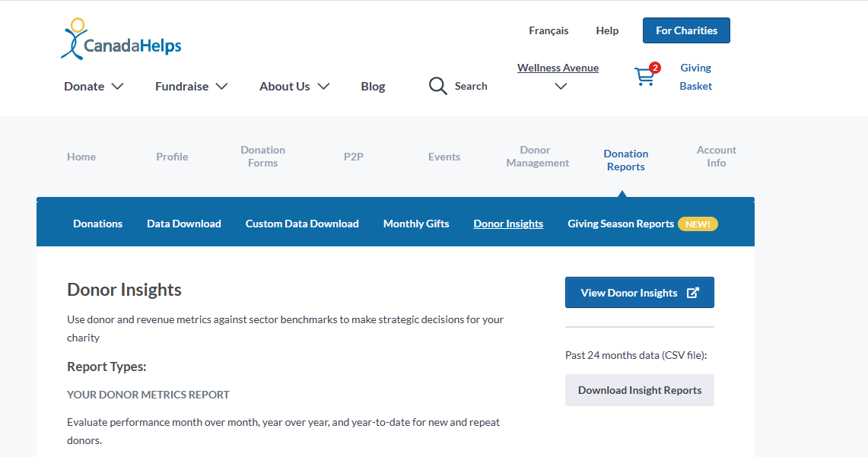The image size is (868, 457).
Task: Expand the Donate dropdown menu
Action: pos(94,86)
